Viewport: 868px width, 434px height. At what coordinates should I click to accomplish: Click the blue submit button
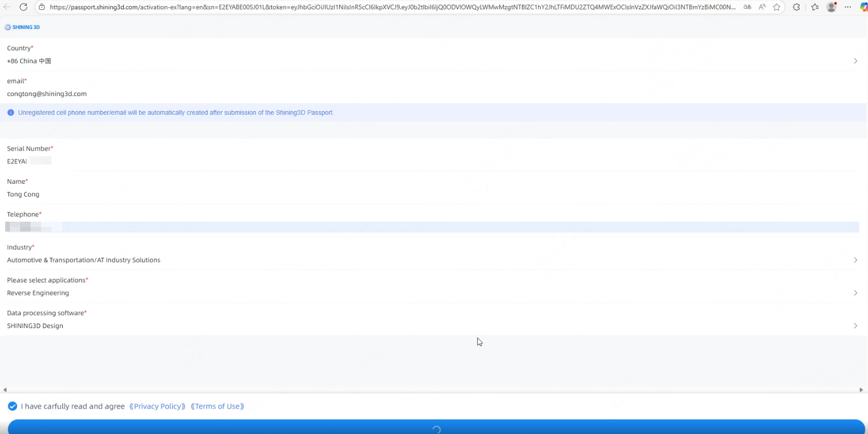point(436,427)
